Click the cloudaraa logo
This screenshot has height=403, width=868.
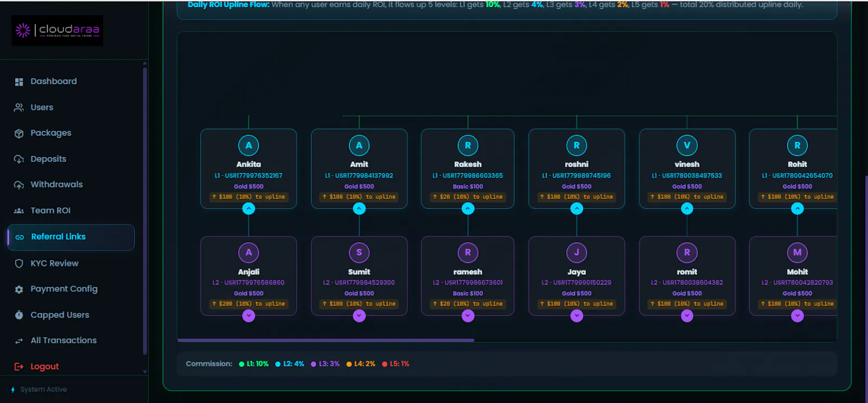tap(57, 30)
